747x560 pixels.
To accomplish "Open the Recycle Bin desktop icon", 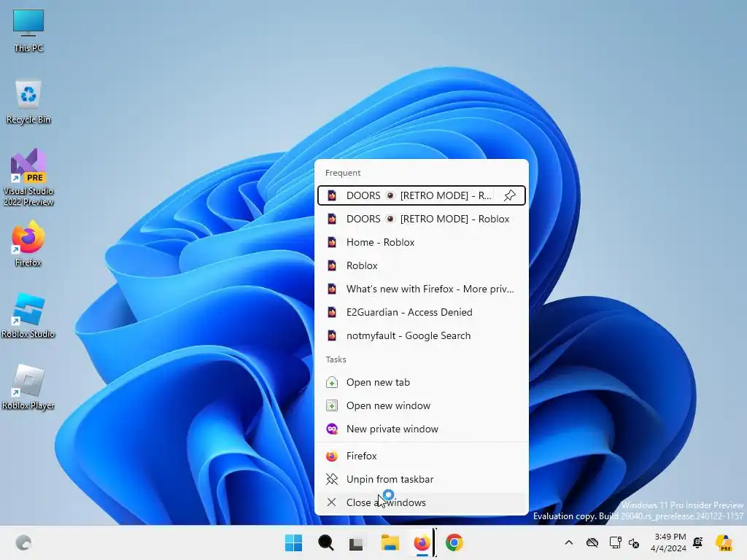I will coord(28,102).
